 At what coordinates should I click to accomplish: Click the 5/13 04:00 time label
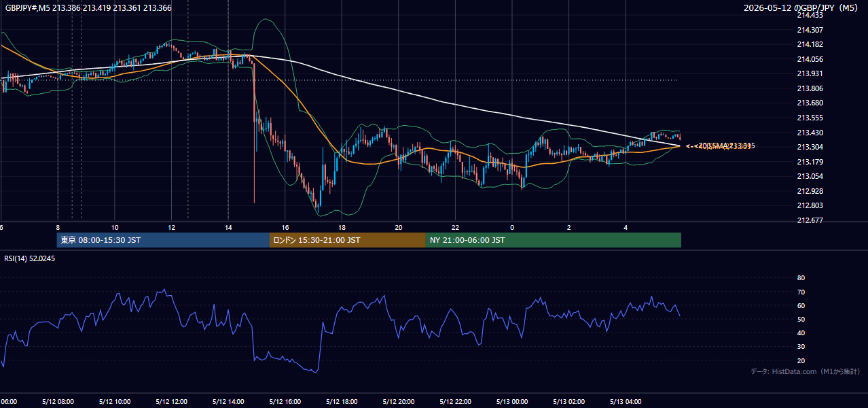626,401
